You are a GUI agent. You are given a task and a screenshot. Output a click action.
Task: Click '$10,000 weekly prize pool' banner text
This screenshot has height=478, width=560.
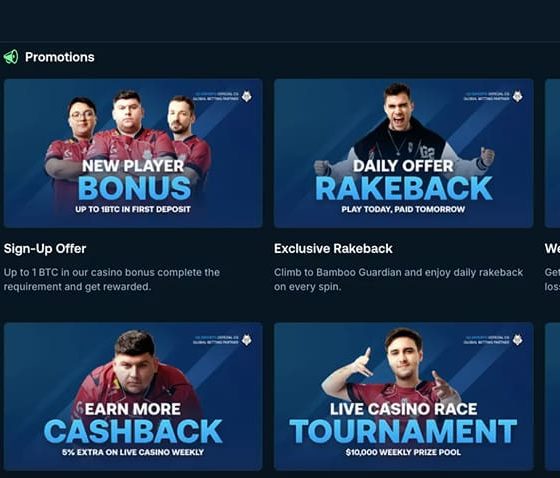coord(403,452)
